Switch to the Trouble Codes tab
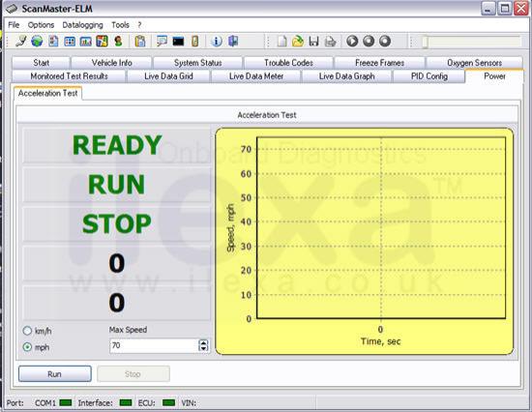The image size is (532, 412). click(x=289, y=63)
